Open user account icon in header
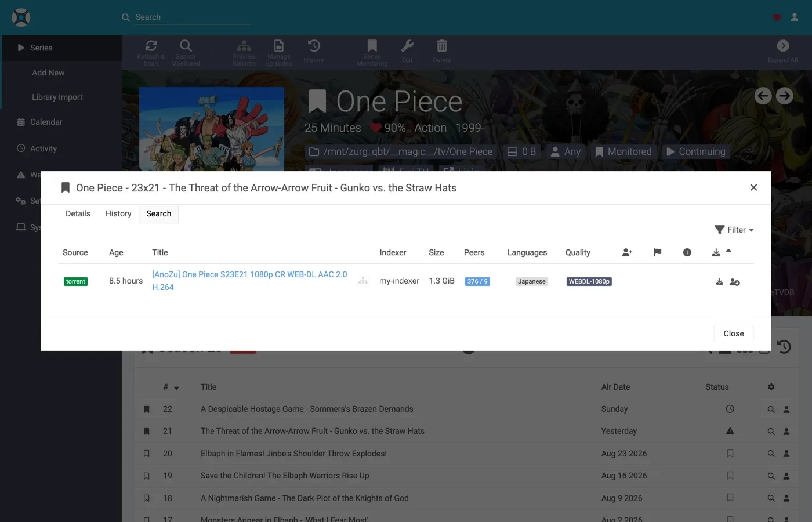The image size is (812, 522). (795, 17)
